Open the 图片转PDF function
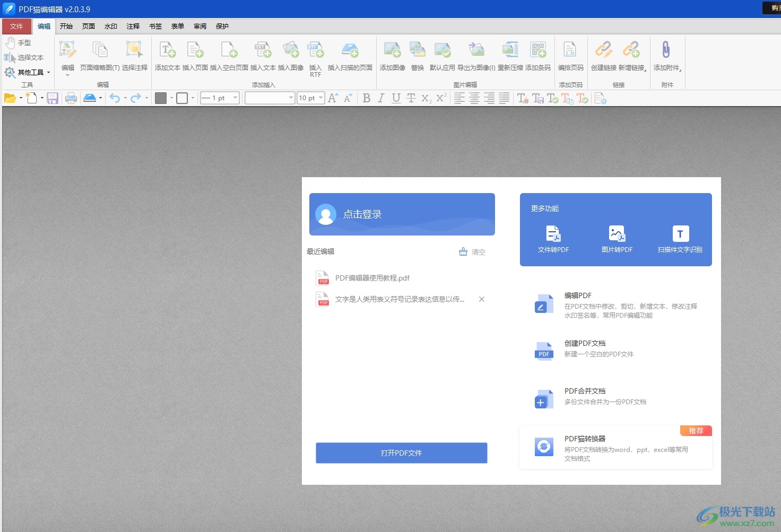 click(x=617, y=239)
